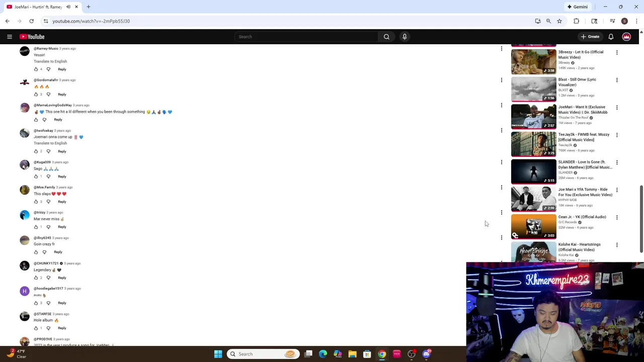
Task: Open action menu for @MamaLovingGodsWay's comment
Action: tap(501, 105)
